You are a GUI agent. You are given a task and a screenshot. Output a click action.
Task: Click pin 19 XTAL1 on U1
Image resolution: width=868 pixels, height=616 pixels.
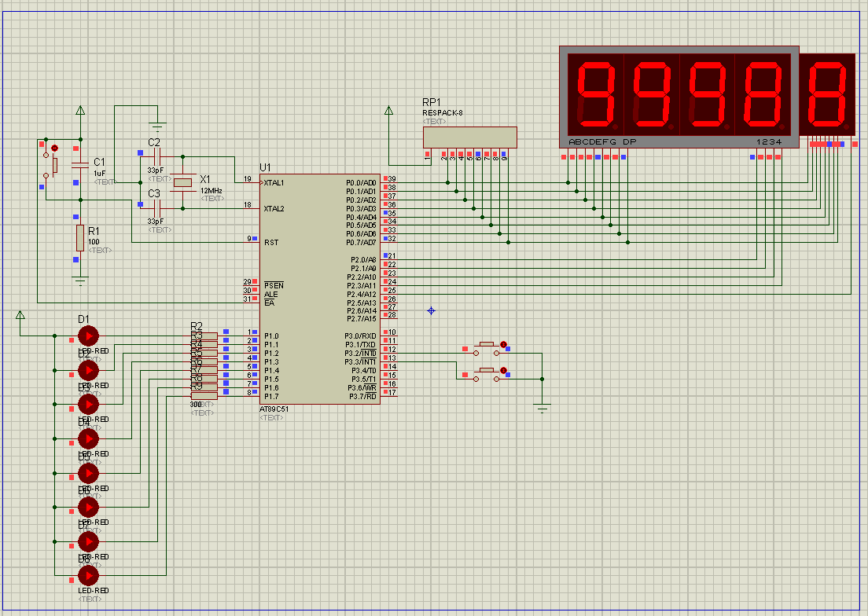point(252,182)
